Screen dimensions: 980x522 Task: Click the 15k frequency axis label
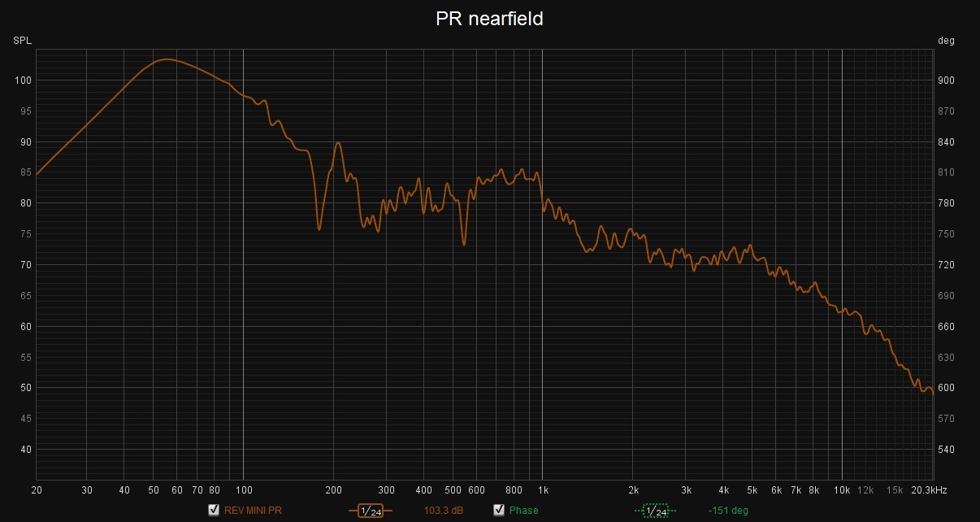894,490
